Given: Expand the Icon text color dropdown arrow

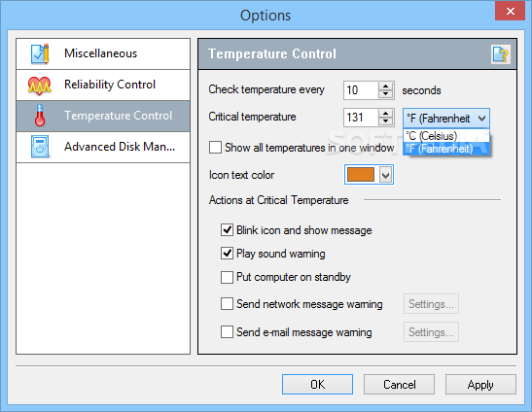Looking at the screenshot, I should pyautogui.click(x=385, y=175).
